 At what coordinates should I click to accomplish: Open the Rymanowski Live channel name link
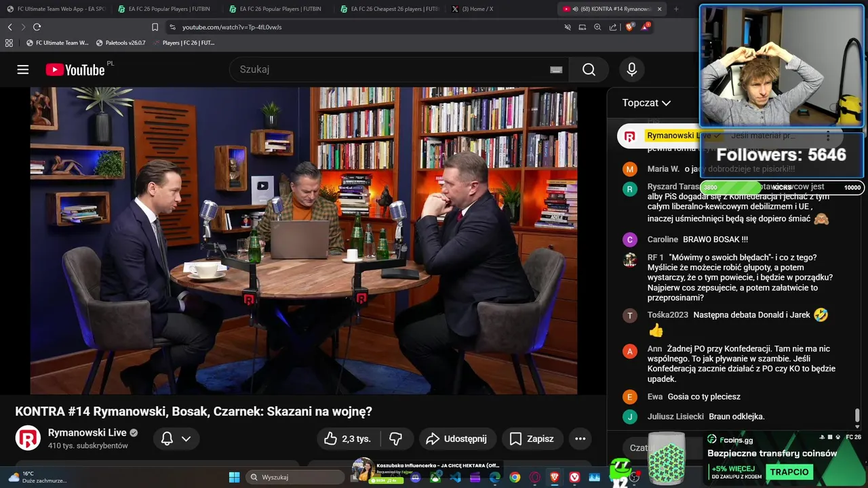pyautogui.click(x=87, y=432)
